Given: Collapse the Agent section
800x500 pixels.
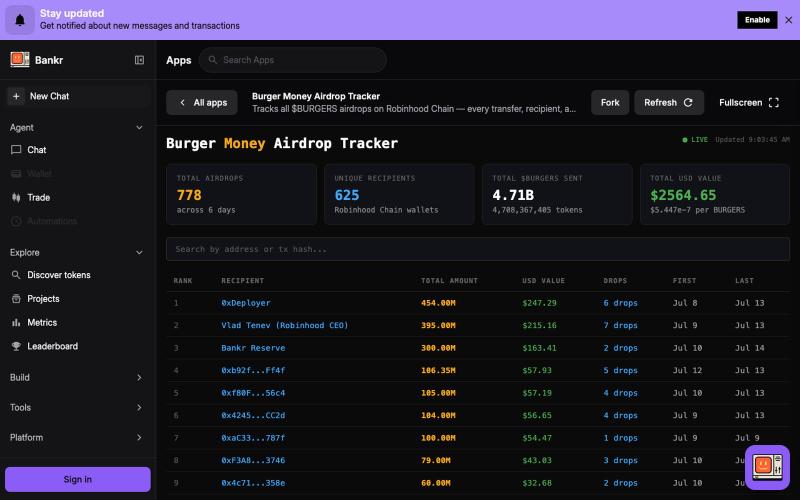Looking at the screenshot, I should 139,128.
